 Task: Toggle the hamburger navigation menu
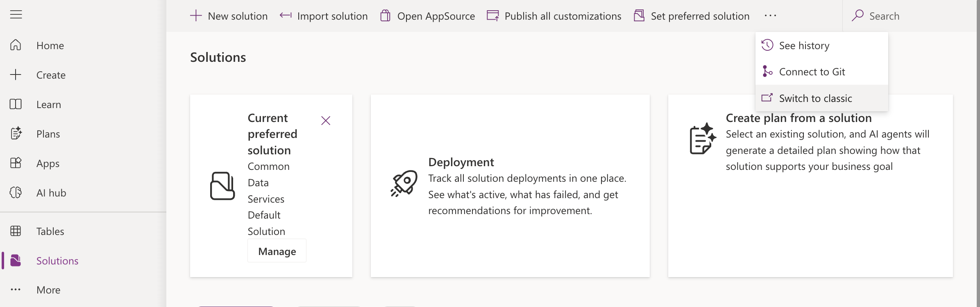[16, 15]
